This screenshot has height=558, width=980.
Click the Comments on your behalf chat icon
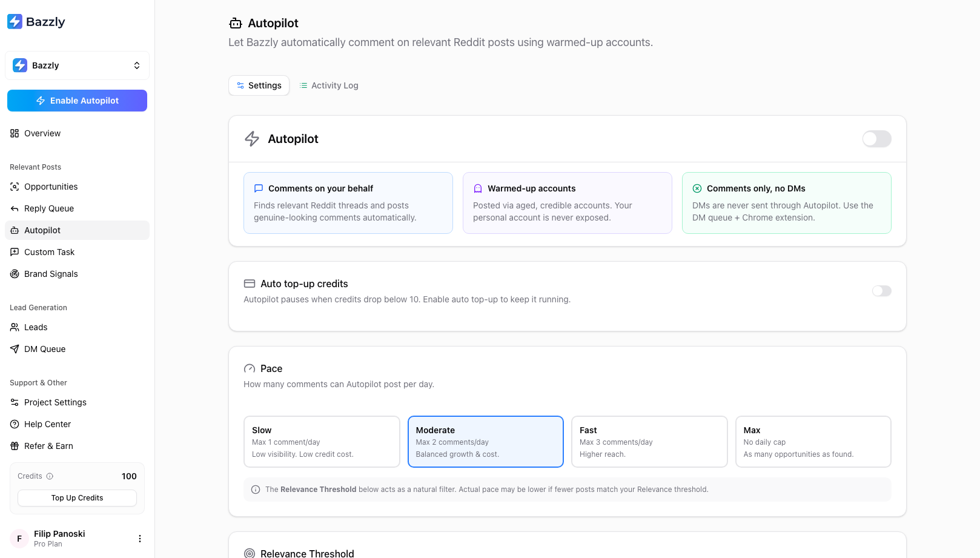[x=259, y=188]
